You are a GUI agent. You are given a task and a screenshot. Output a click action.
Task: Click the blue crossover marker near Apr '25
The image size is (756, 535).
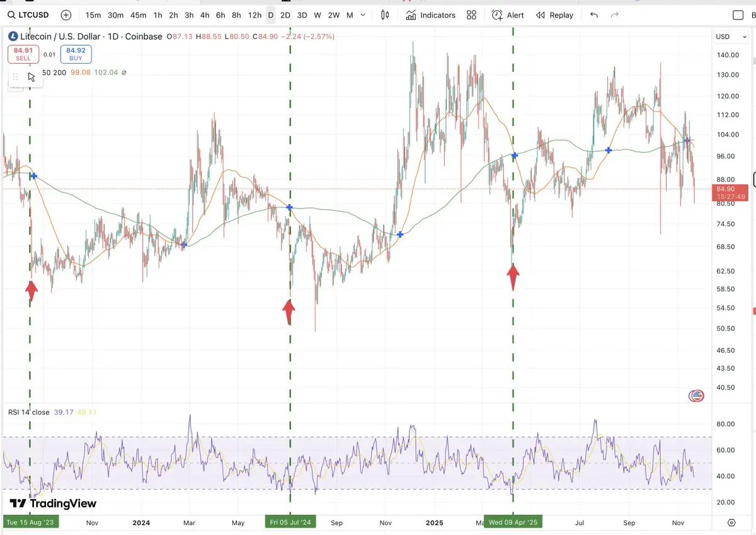[515, 155]
